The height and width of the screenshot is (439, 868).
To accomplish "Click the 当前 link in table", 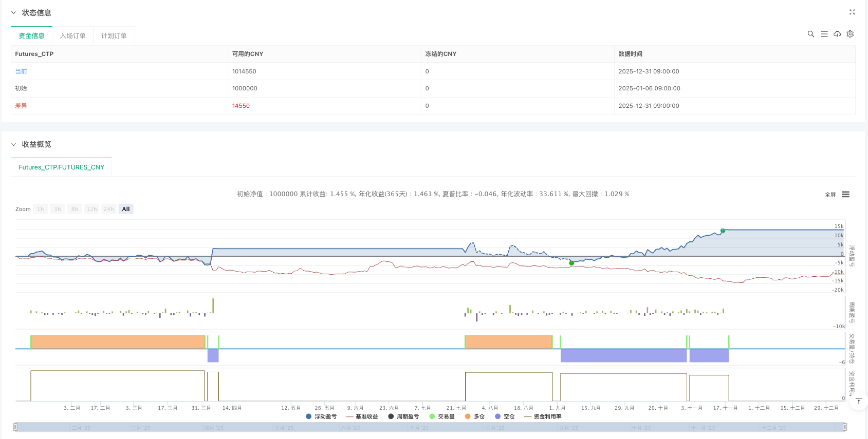I will (x=21, y=71).
